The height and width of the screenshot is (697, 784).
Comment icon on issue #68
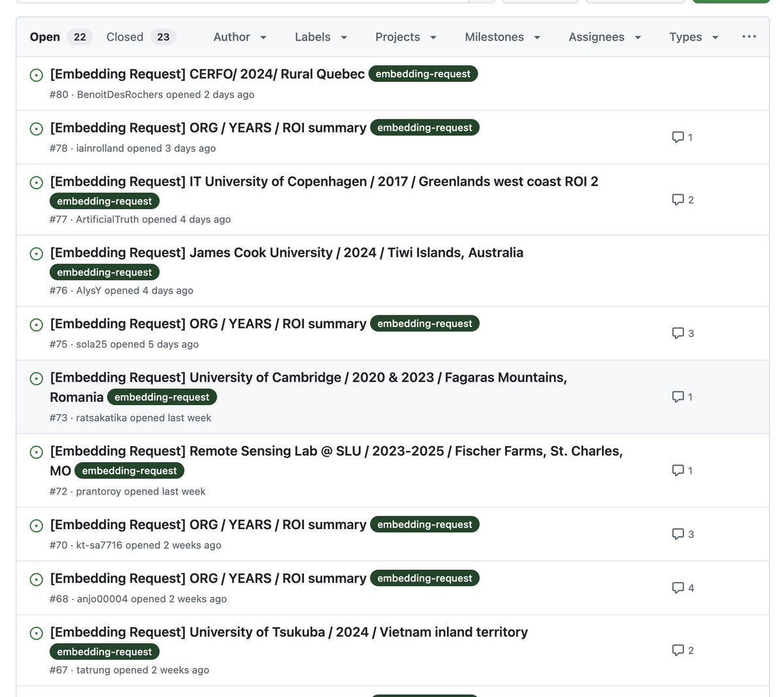678,588
